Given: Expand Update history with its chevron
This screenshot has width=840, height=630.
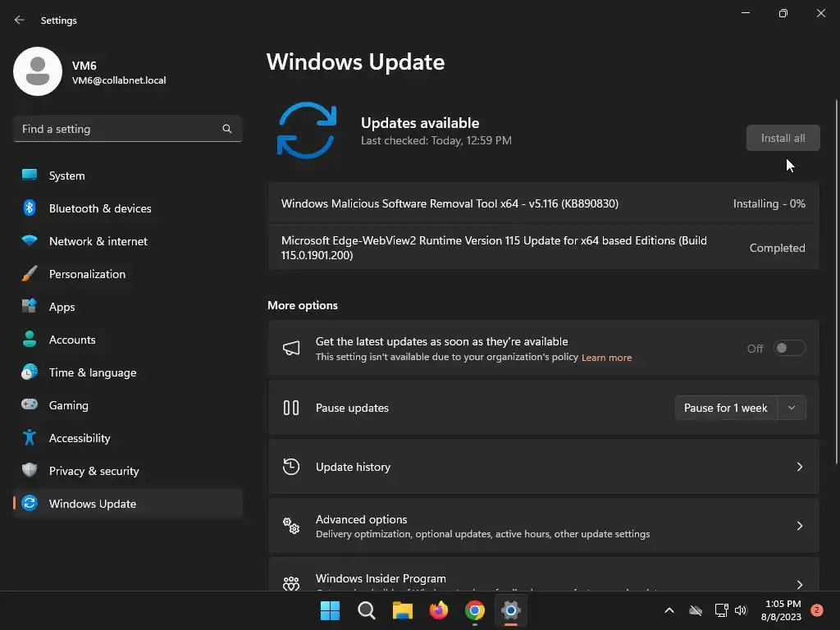Looking at the screenshot, I should click(x=799, y=467).
